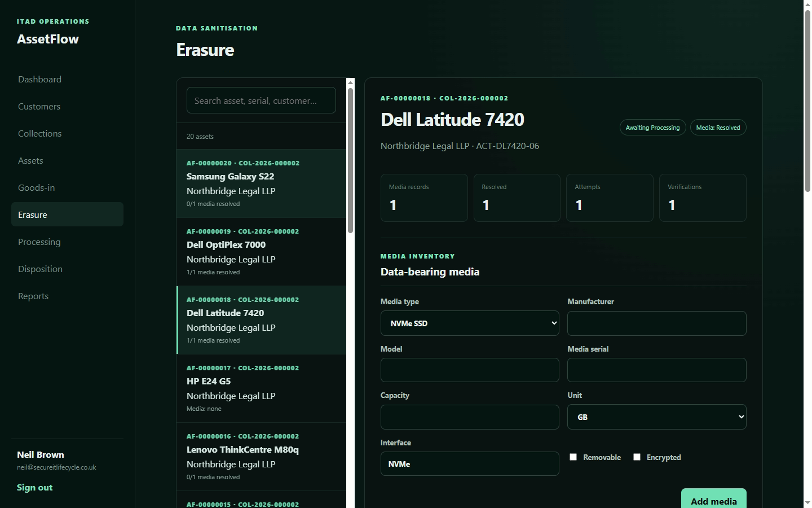Navigate to the Assets section
Viewport: 812px width, 508px height.
pos(67,161)
